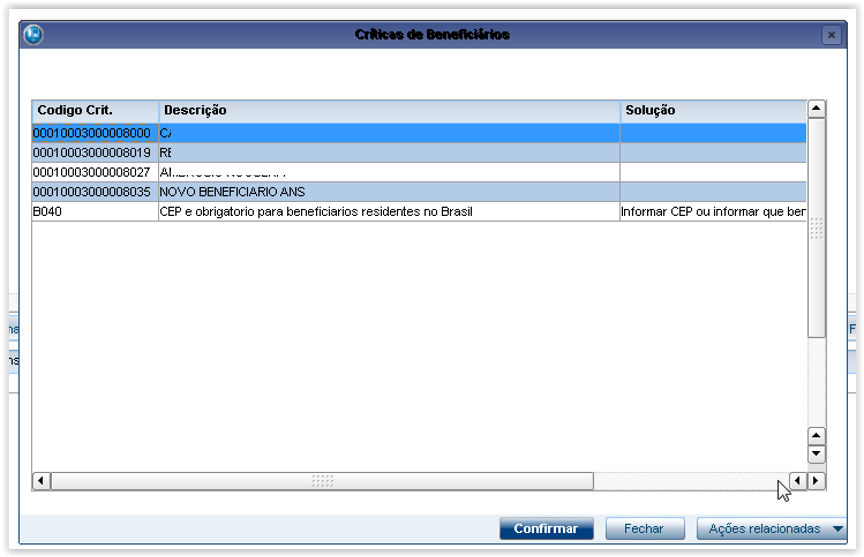Select row 00010003000008035

tap(419, 192)
